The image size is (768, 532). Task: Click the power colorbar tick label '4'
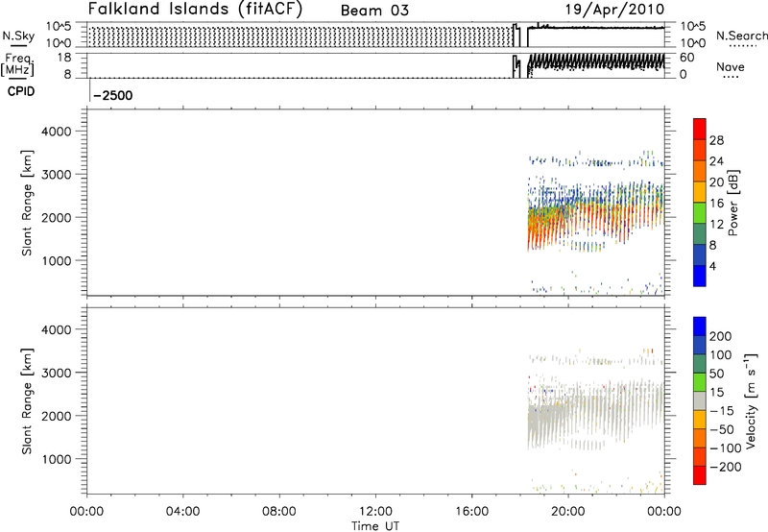(712, 266)
